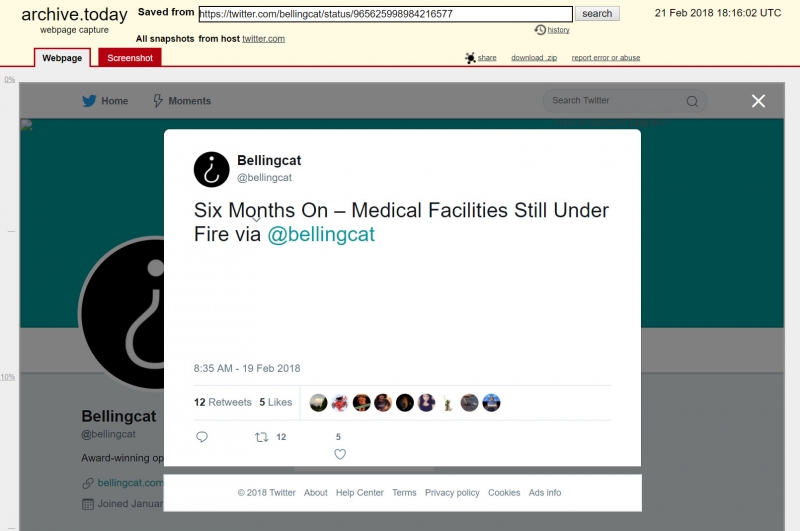Click the search button beside URL
The width and height of the screenshot is (800, 531).
597,14
